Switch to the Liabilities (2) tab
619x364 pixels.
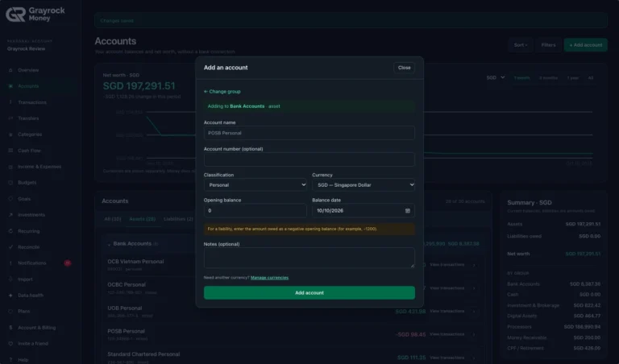178,219
